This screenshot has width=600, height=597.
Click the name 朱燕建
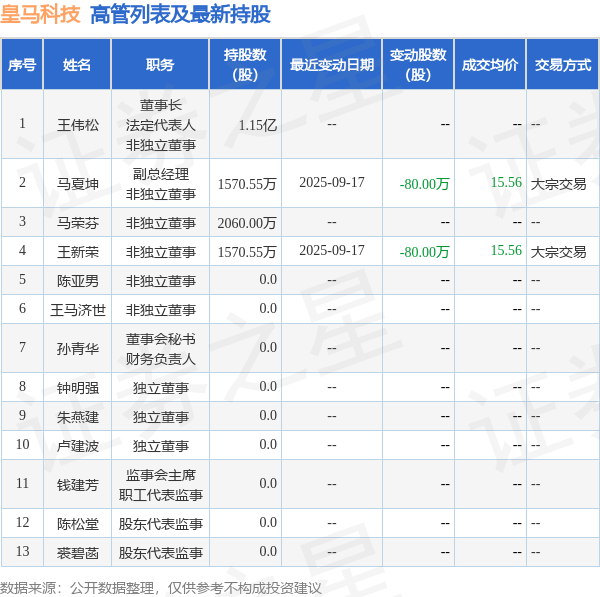coord(78,417)
